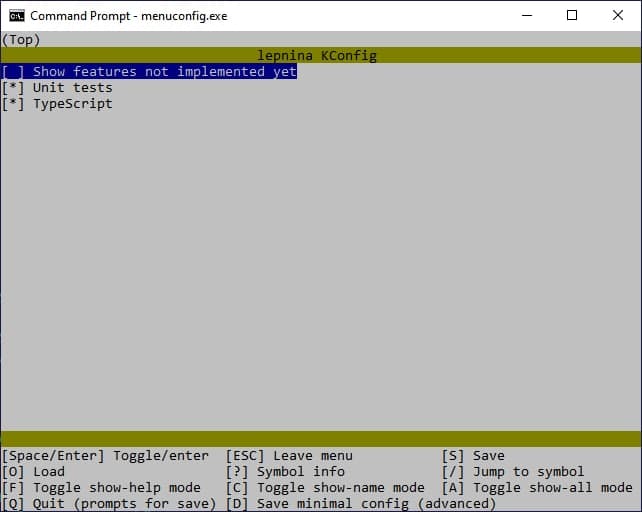Click '[ESC] Leave menu' hint

click(289, 455)
